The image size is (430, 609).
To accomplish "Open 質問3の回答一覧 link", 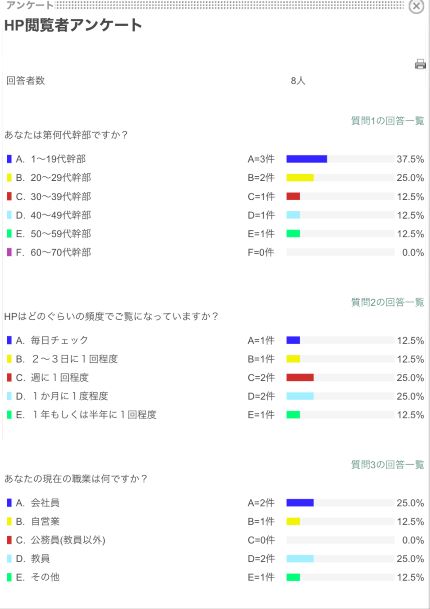I will [x=387, y=465].
